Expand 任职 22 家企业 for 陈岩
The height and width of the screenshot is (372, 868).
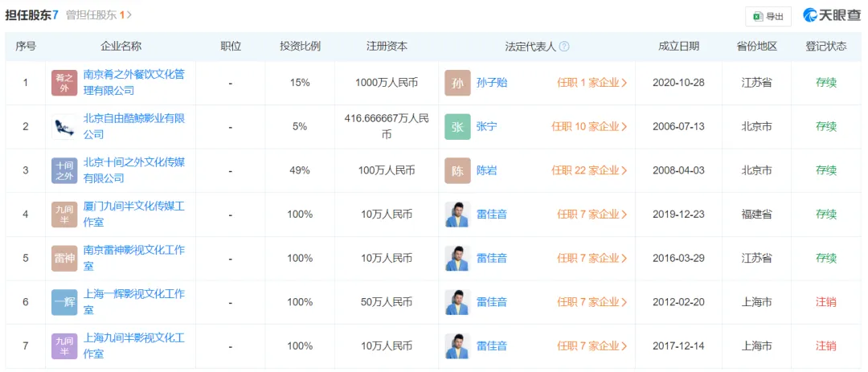point(589,170)
